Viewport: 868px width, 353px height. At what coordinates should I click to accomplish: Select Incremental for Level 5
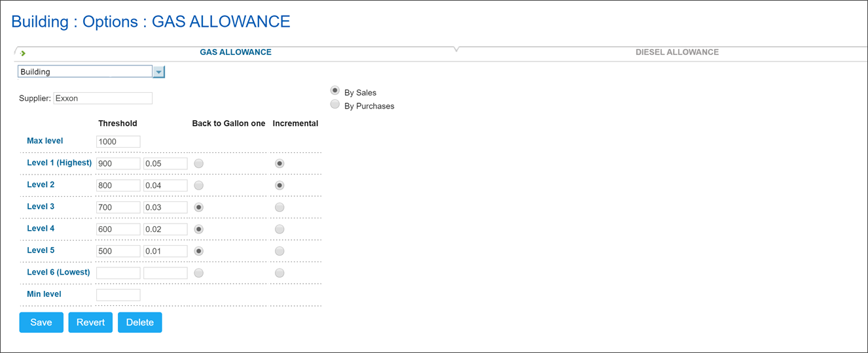point(280,251)
